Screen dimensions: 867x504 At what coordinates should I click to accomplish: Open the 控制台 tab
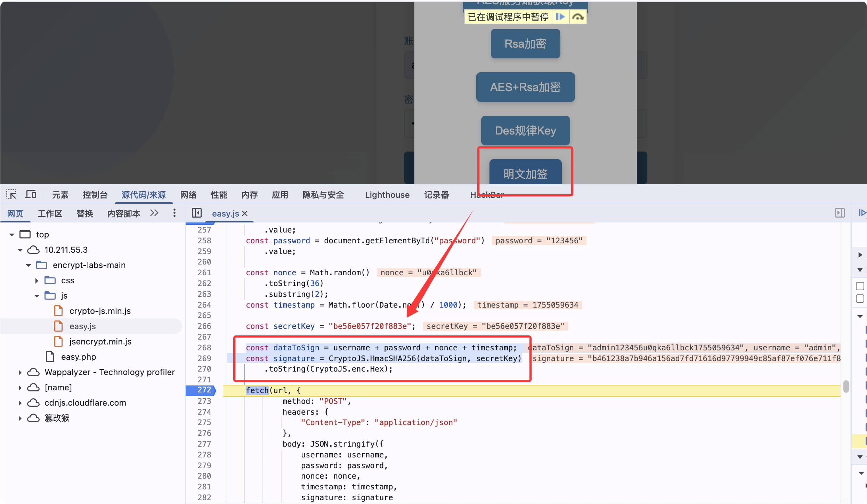(95, 195)
